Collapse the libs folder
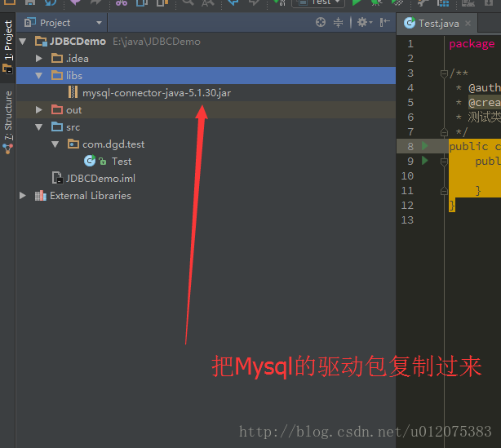Screen dimensions: 501x448 pyautogui.click(x=38, y=75)
